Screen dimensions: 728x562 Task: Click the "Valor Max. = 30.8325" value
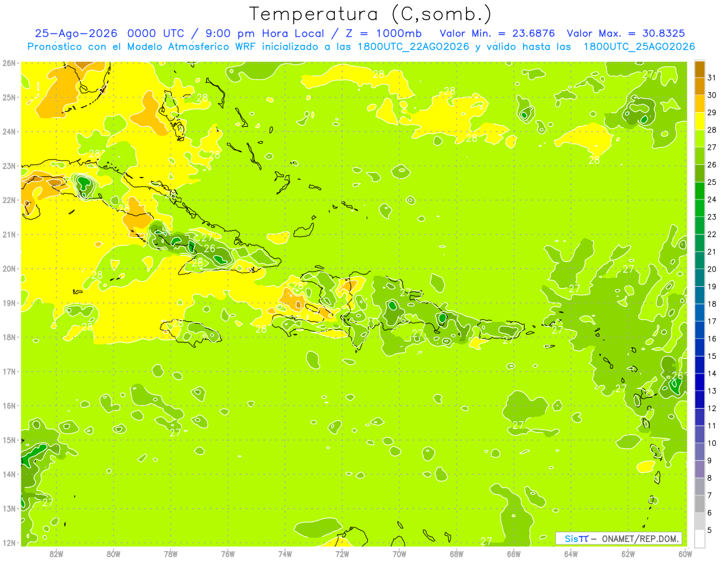(627, 33)
